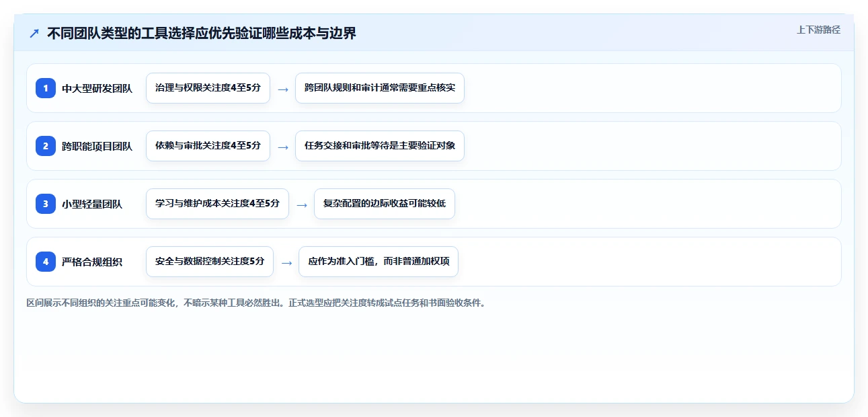868x417 pixels.
Task: Select the number 4 badge
Action: (x=46, y=262)
